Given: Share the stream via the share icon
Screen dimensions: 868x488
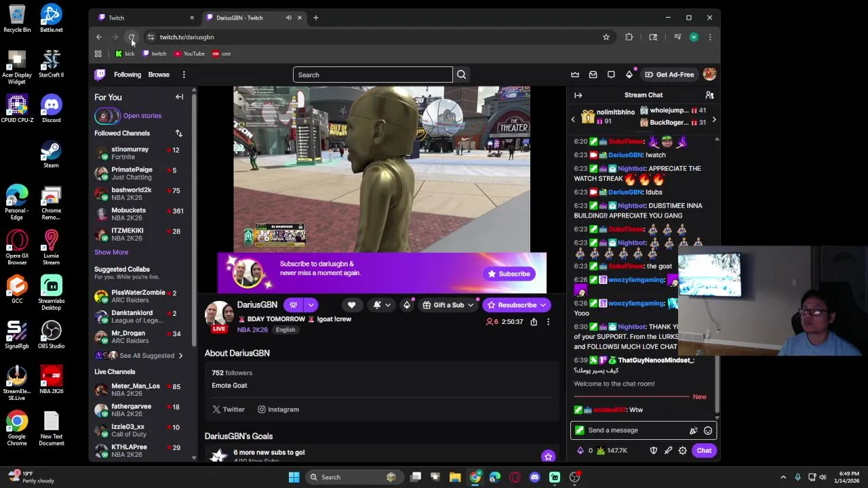Looking at the screenshot, I should click(x=534, y=322).
